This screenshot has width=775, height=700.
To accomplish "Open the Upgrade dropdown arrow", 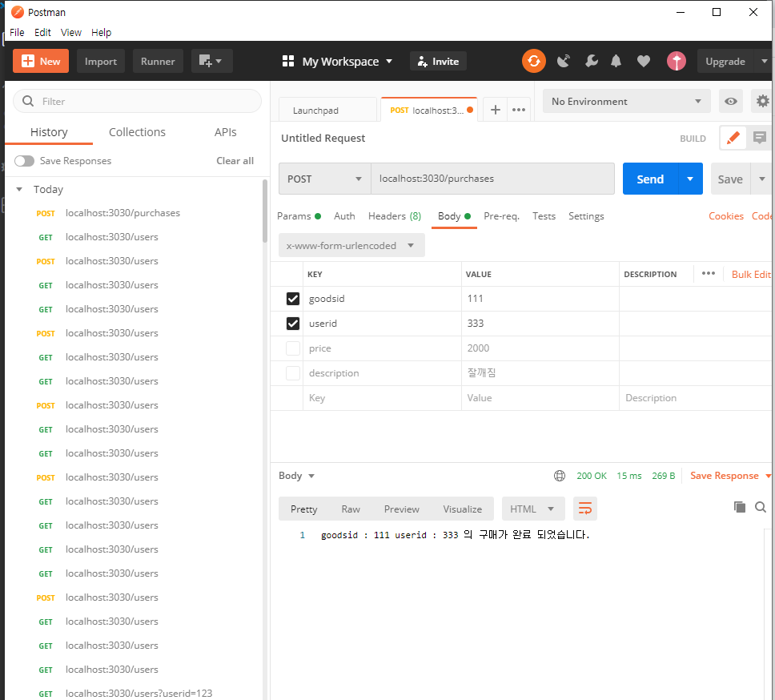I will click(x=764, y=62).
